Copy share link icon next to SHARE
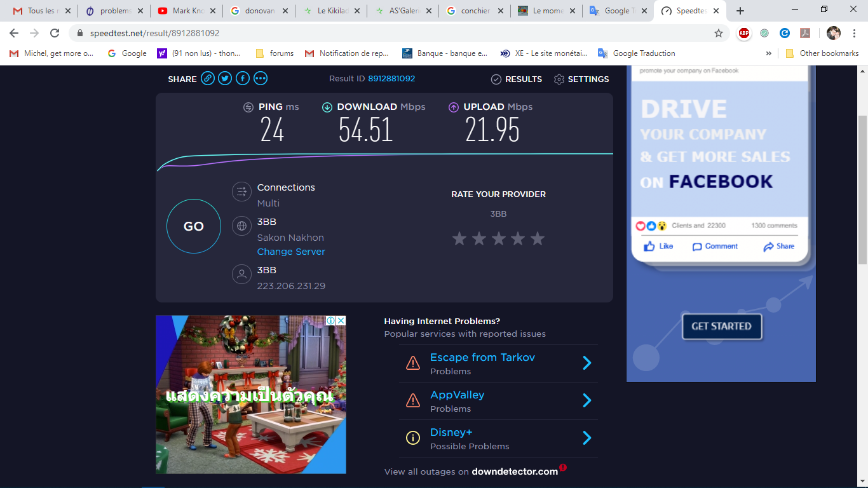Viewport: 868px width, 488px height. click(208, 79)
